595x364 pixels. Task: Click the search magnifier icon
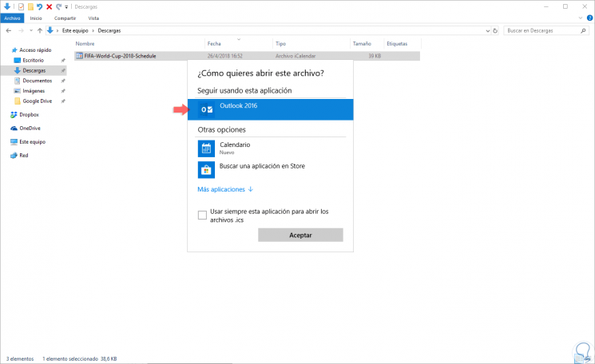583,30
